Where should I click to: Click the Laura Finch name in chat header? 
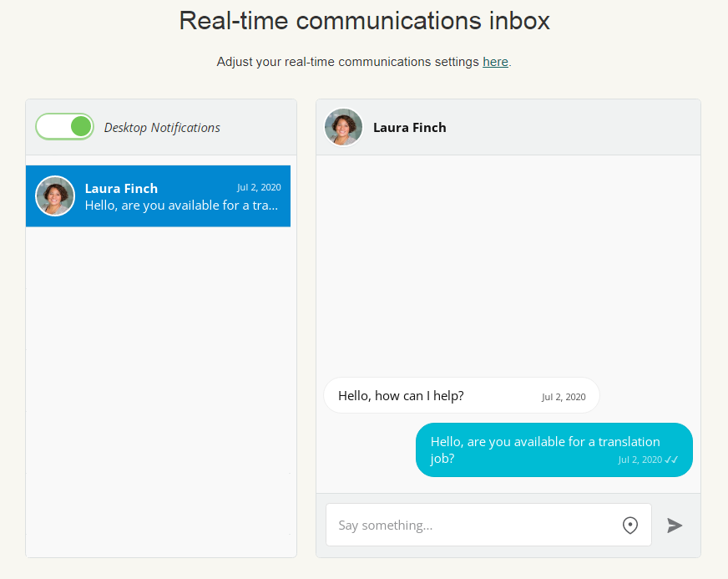click(409, 127)
